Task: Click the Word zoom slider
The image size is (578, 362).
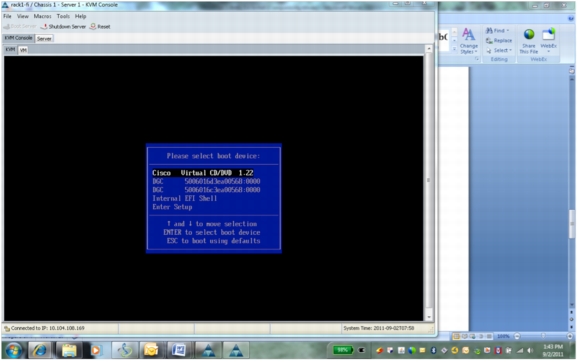Action: coord(543,336)
